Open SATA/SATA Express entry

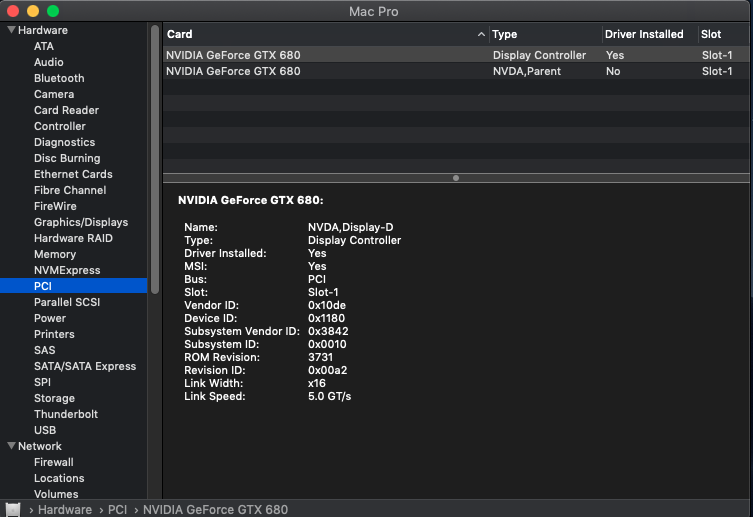coord(85,366)
